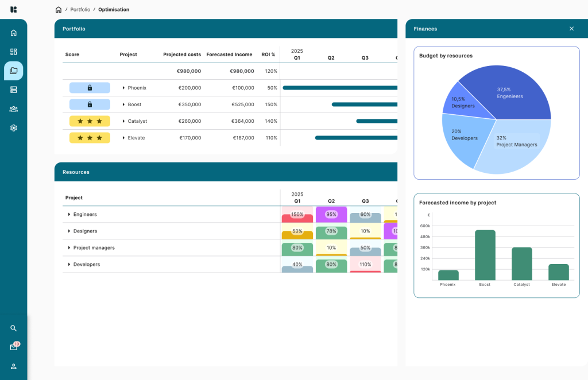Click the Engineers Q1 150% allocation cell
The image size is (588, 380).
point(297,215)
